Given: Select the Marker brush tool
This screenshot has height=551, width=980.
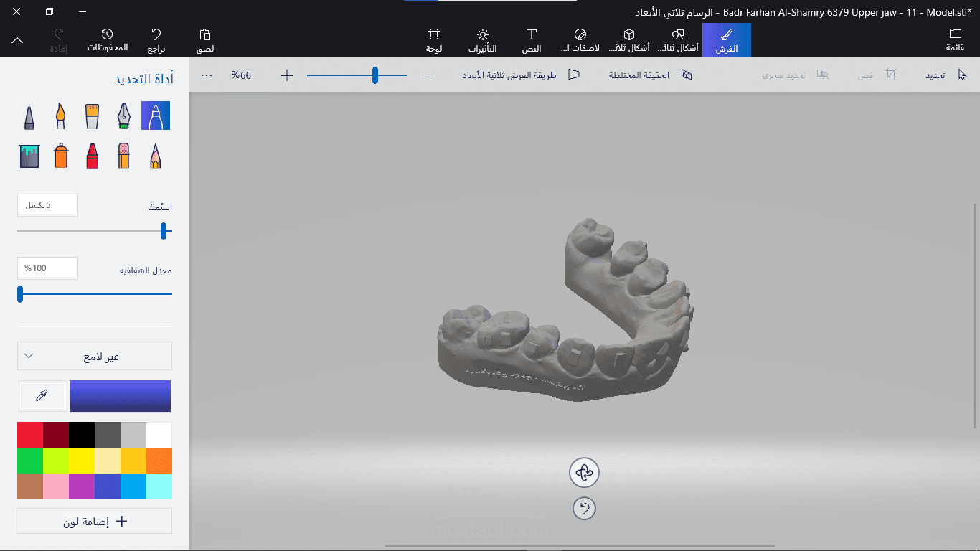Looking at the screenshot, I should pyautogui.click(x=156, y=116).
